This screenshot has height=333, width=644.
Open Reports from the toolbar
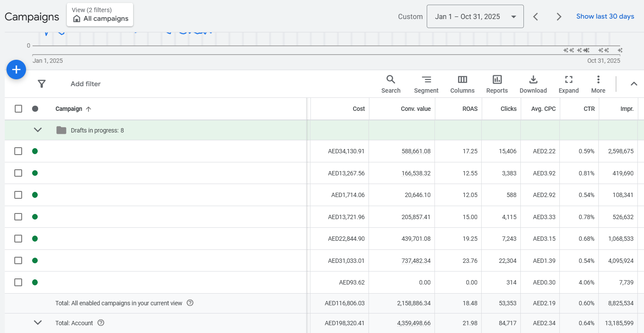497,84
